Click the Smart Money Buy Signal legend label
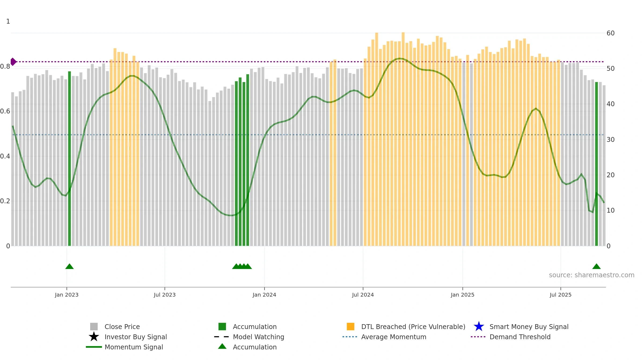The height and width of the screenshot is (362, 644). 529,327
